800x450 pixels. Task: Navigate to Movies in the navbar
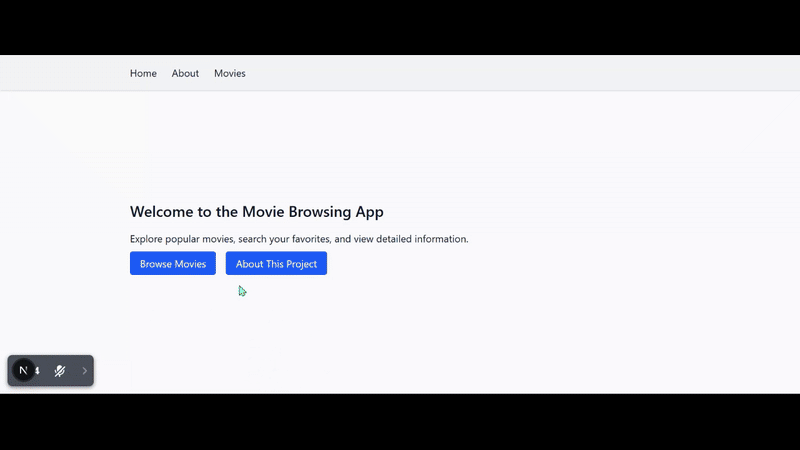click(x=229, y=73)
